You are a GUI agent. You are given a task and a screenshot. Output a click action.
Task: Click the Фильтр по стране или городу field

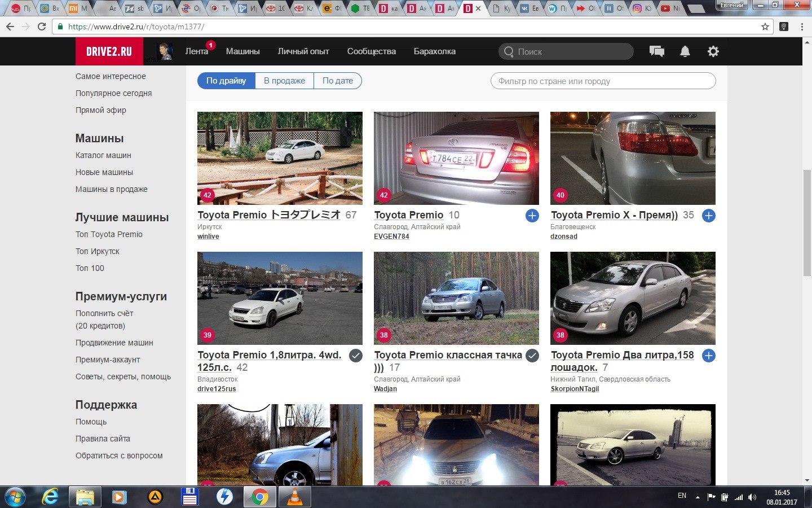pyautogui.click(x=603, y=81)
